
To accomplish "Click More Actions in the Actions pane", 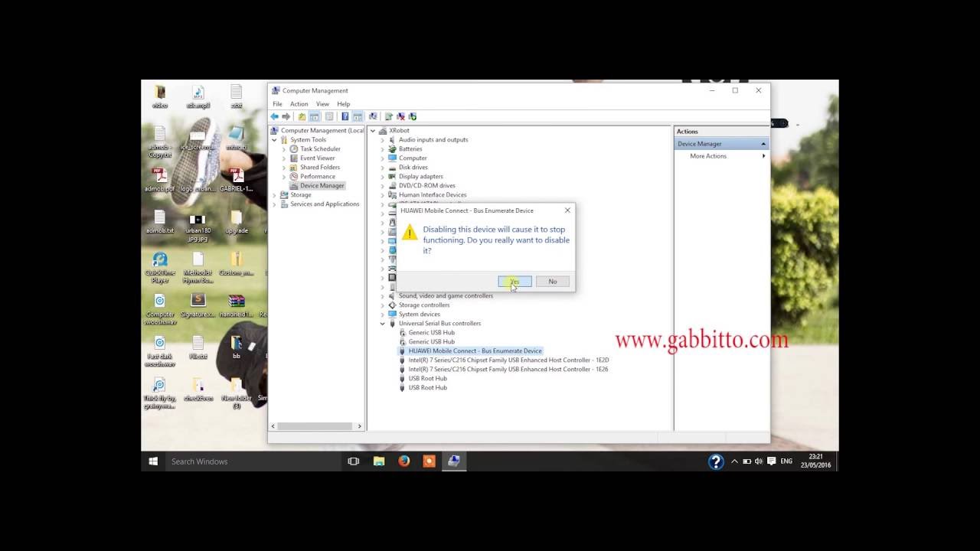I will point(708,156).
